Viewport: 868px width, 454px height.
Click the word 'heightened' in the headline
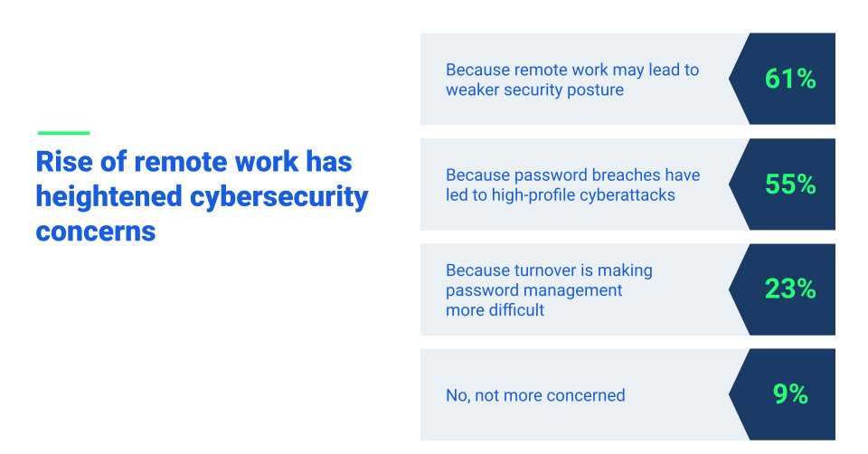click(108, 196)
